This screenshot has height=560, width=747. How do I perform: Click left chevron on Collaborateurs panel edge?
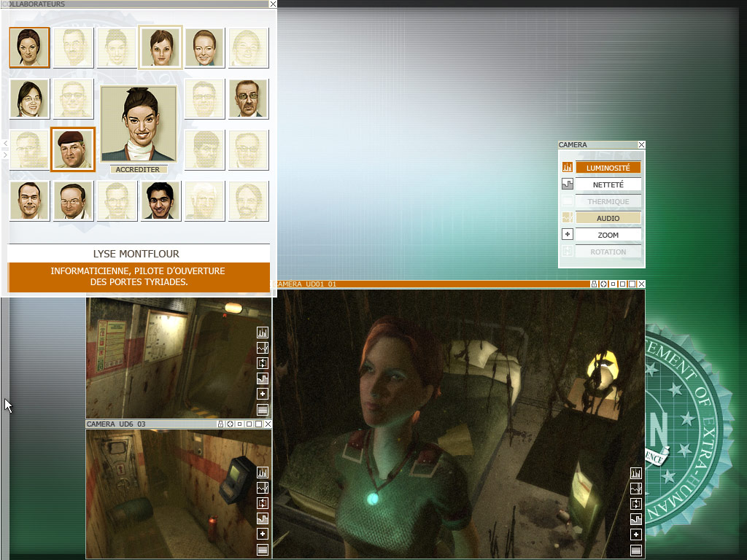coord(5,144)
